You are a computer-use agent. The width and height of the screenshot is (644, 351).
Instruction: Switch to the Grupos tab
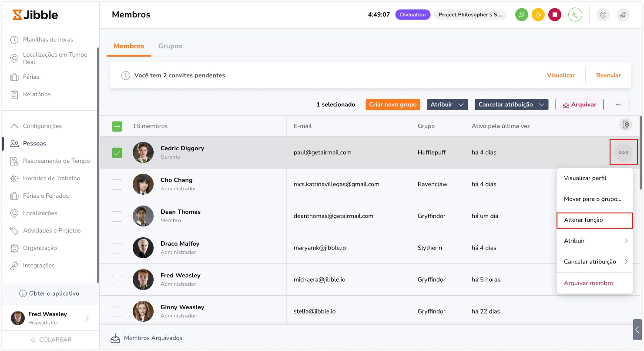pos(170,46)
